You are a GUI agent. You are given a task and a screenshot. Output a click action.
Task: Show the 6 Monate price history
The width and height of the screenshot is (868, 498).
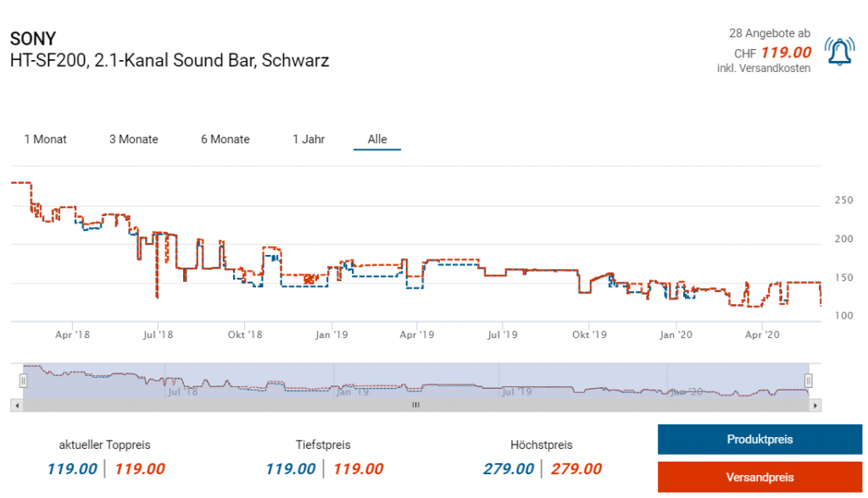tap(225, 139)
